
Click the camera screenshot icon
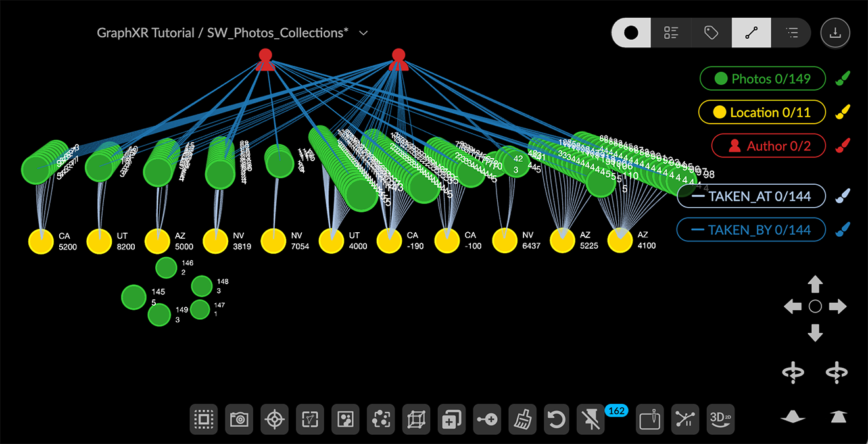239,419
